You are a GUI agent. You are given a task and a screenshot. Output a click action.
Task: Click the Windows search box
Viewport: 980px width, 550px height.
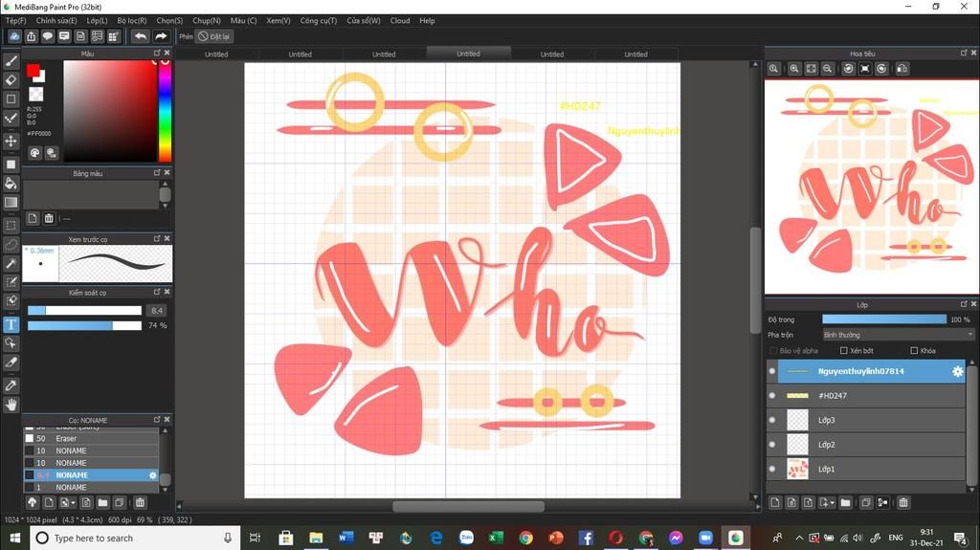pyautogui.click(x=135, y=538)
